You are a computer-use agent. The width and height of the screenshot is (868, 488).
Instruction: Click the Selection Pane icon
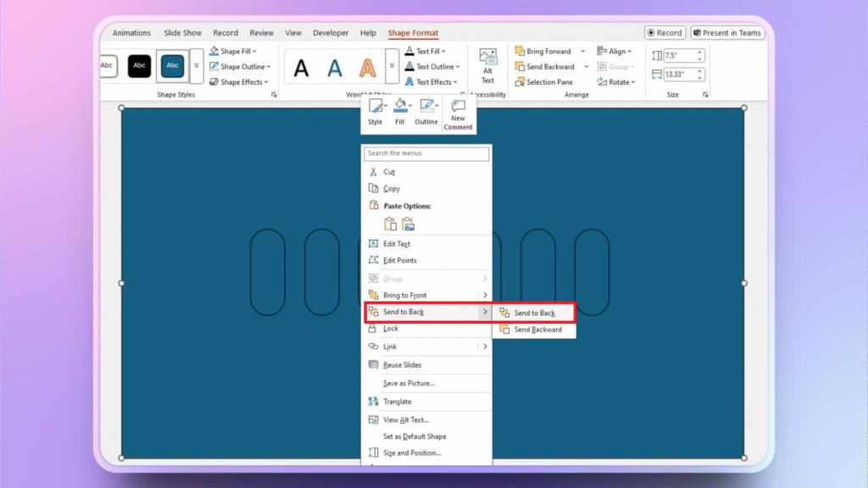pos(520,82)
